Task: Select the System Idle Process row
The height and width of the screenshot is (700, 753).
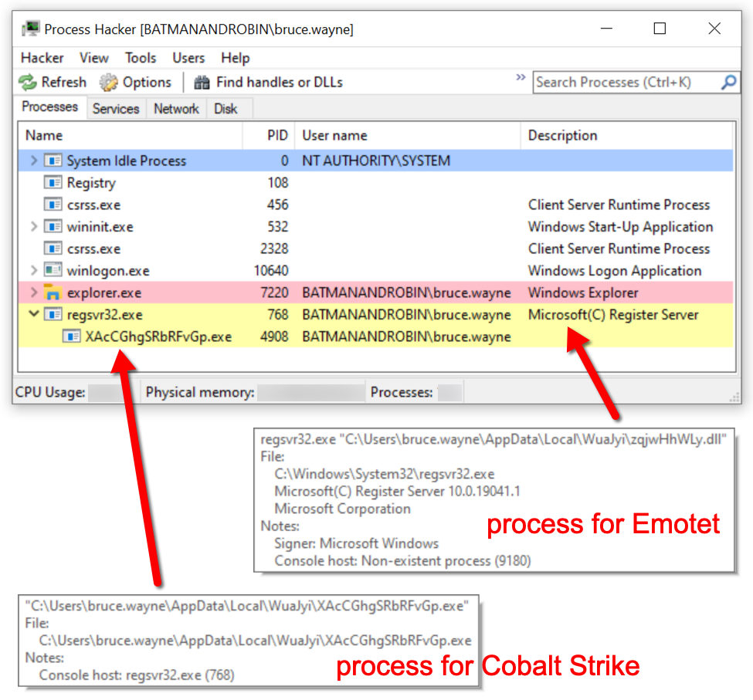Action: pyautogui.click(x=376, y=161)
